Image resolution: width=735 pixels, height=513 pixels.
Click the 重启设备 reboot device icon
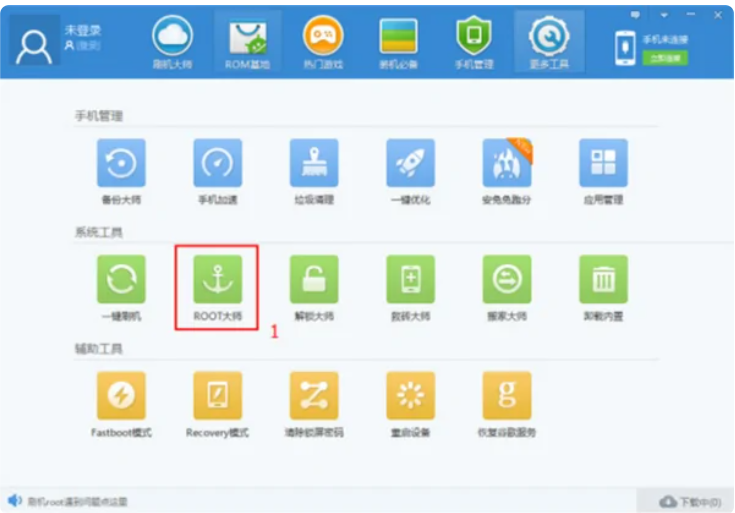tap(411, 396)
